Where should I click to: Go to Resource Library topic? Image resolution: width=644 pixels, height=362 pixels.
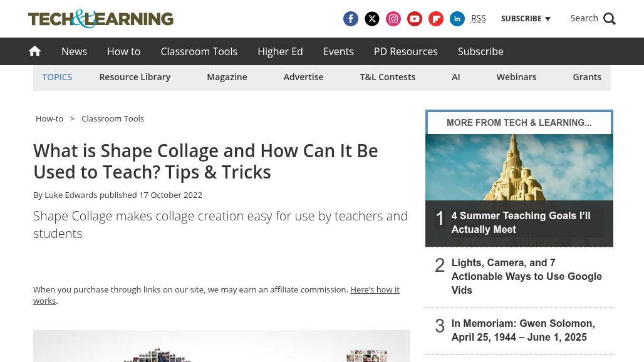pyautogui.click(x=135, y=77)
